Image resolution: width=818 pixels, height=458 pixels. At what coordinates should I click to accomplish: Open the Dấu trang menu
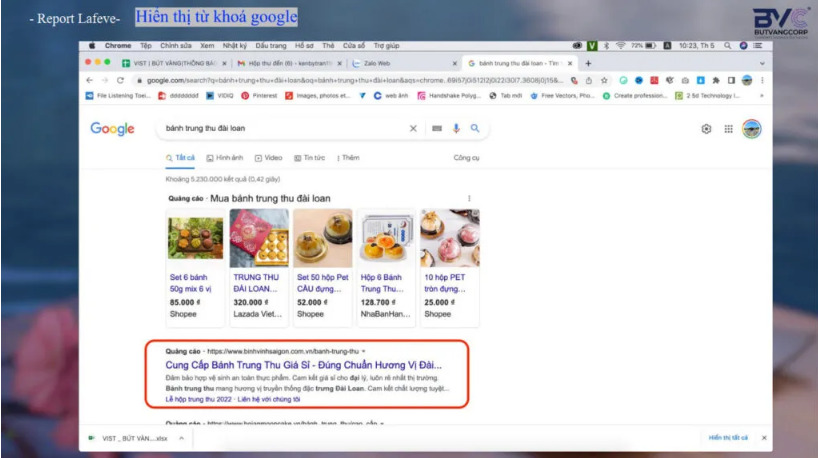coord(271,46)
